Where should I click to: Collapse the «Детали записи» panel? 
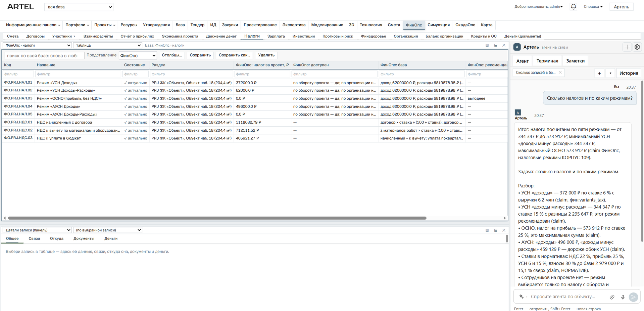(x=496, y=230)
